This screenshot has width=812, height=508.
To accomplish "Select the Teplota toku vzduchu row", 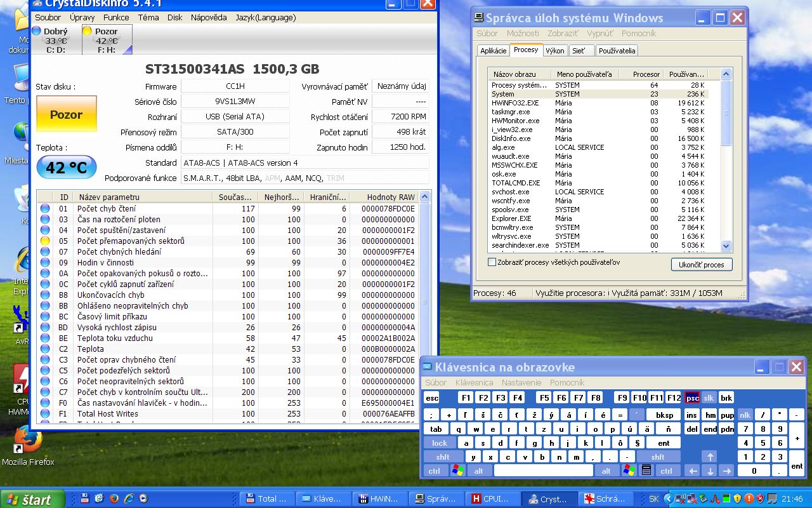I will point(228,338).
